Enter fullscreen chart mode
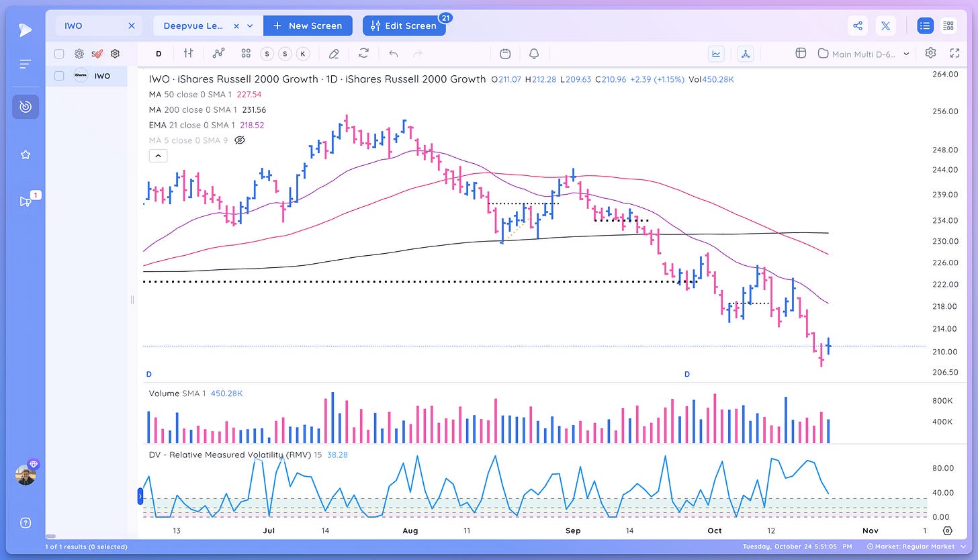Screen dimensions: 978x560 [x=954, y=53]
